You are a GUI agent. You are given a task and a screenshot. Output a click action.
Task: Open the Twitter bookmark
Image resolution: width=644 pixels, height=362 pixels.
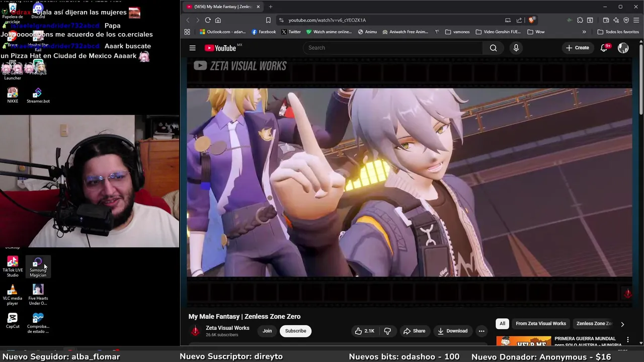point(291,32)
